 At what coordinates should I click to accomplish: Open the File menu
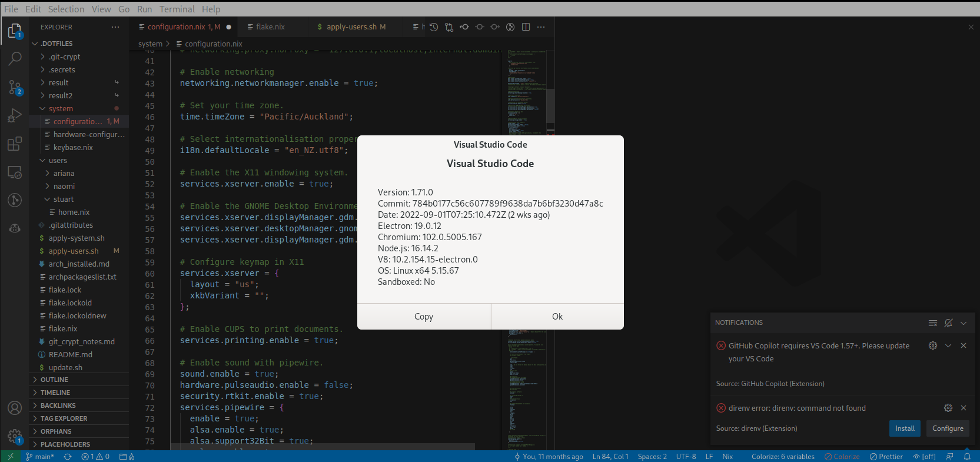(11, 9)
